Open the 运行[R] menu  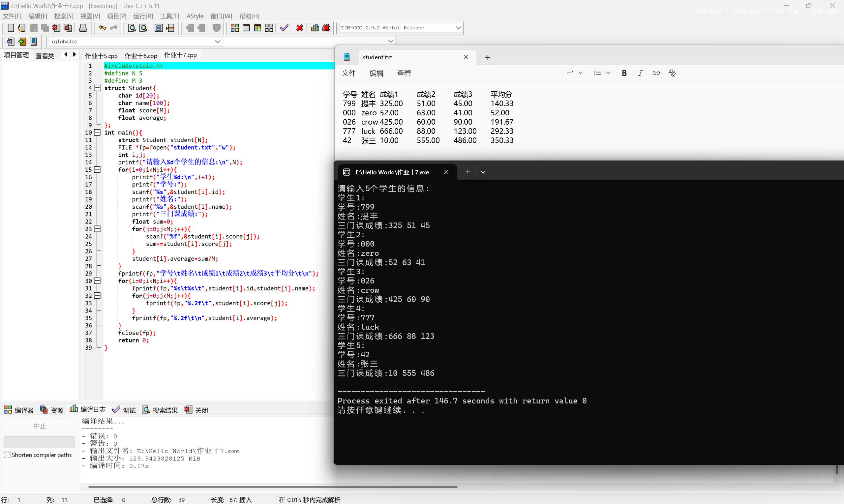coord(143,16)
